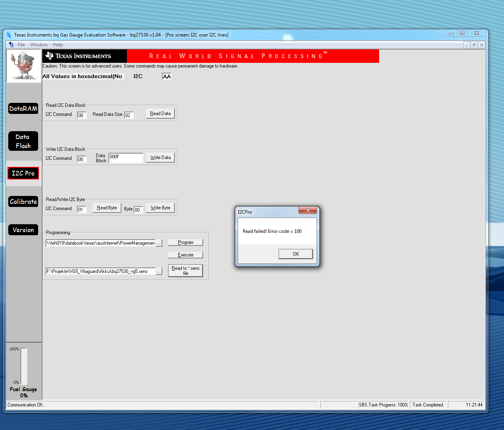Click the Read Byte button
This screenshot has width=504, height=430.
[x=107, y=208]
